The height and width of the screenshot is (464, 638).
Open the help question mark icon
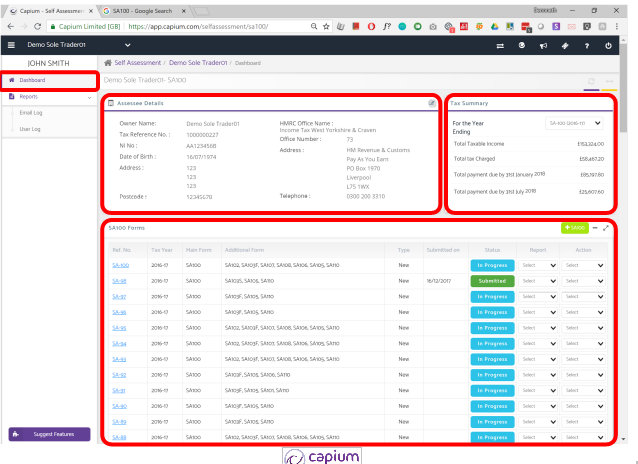pos(587,46)
